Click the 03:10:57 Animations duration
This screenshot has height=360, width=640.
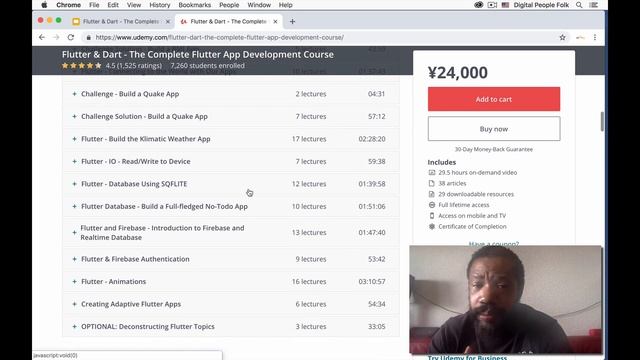click(x=372, y=281)
